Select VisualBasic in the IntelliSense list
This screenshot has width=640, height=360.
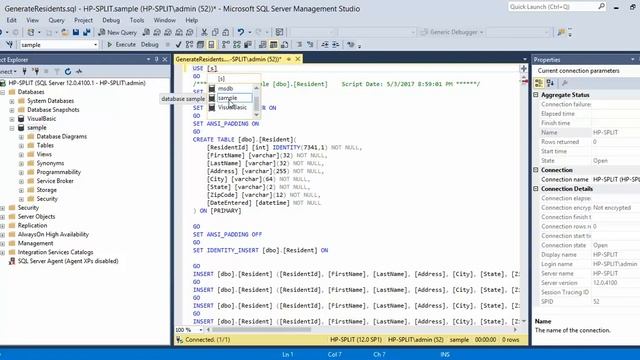point(232,107)
